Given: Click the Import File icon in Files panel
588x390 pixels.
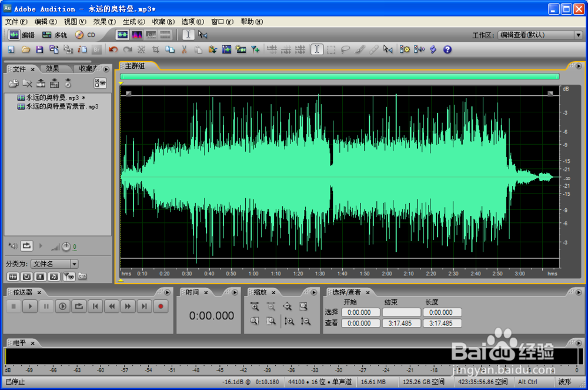Looking at the screenshot, I should coord(14,84).
